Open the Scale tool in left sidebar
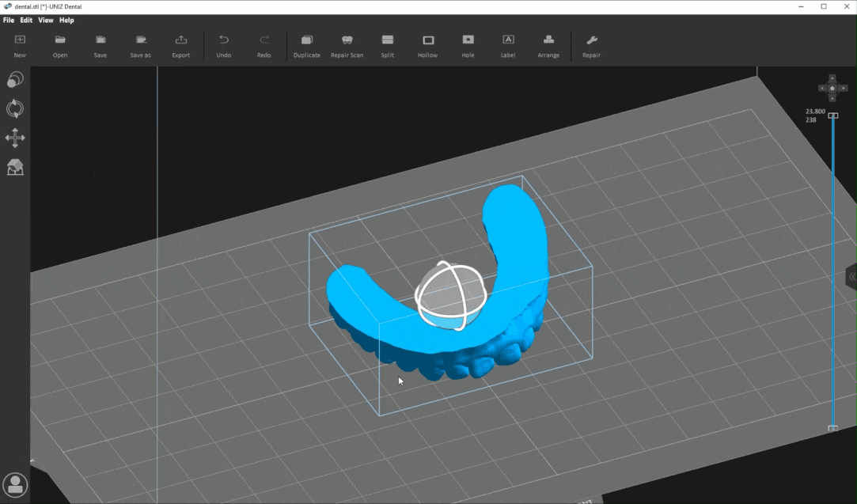 pyautogui.click(x=15, y=80)
